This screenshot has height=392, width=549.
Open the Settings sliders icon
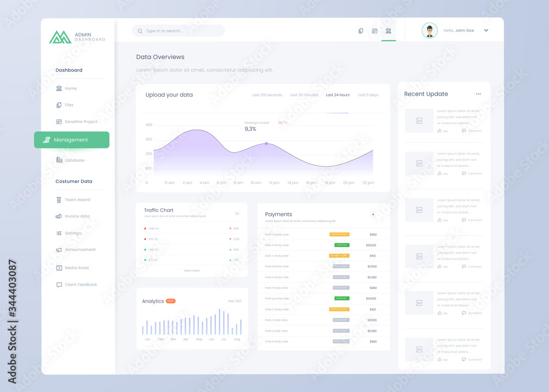(x=59, y=233)
